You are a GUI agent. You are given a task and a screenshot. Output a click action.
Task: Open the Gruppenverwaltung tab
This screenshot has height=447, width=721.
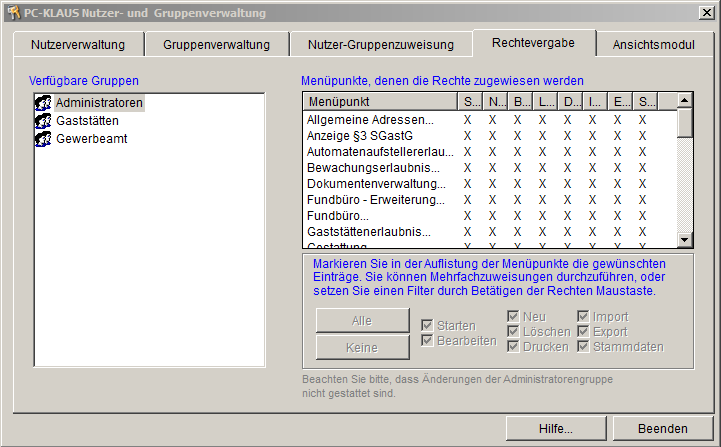coord(216,45)
